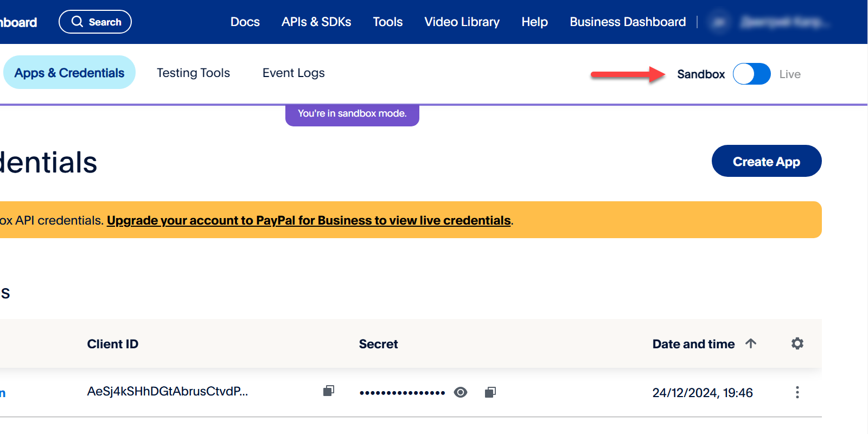Copy the Secret to clipboard
This screenshot has height=434, width=868.
pyautogui.click(x=490, y=392)
